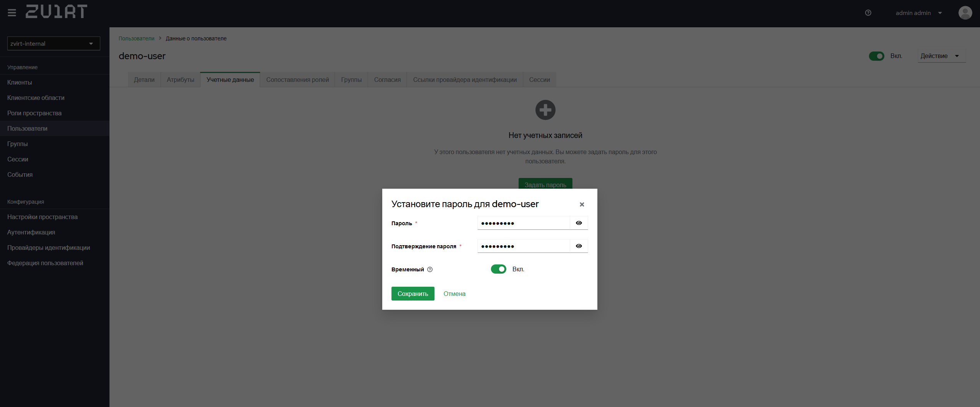
Task: Switch to the Сессии tab
Action: point(539,80)
